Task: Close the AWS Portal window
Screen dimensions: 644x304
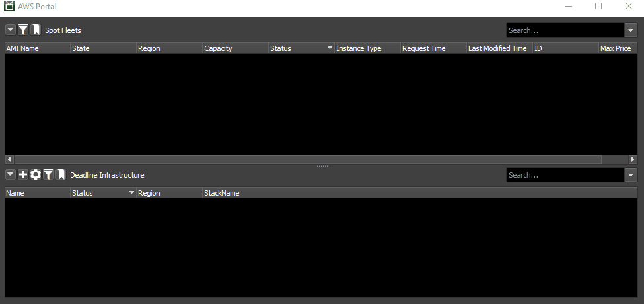Action: click(x=628, y=6)
